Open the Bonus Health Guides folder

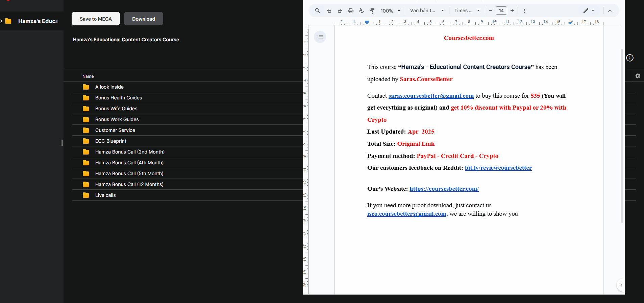pos(188,98)
